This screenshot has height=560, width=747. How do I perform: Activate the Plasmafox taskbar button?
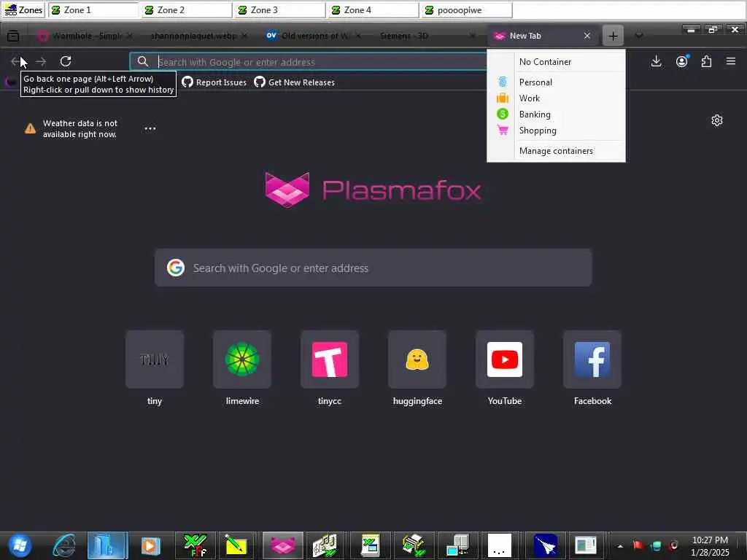(283, 545)
